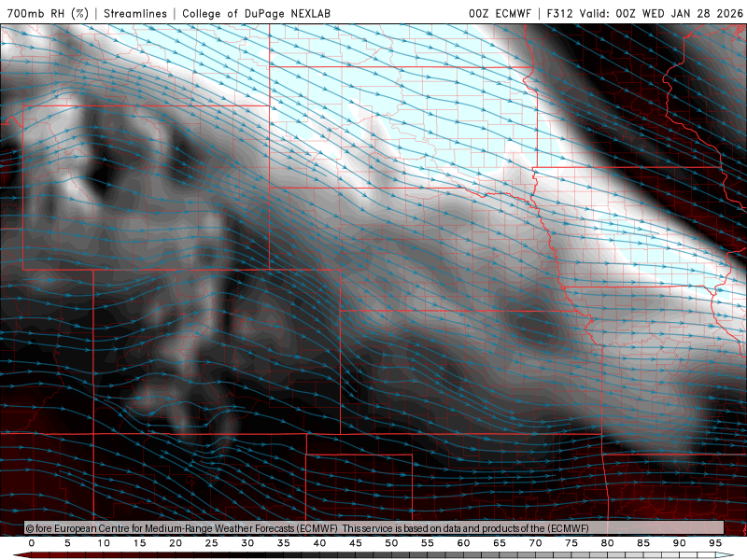Click the '15' colorbar scale label

tap(139, 543)
